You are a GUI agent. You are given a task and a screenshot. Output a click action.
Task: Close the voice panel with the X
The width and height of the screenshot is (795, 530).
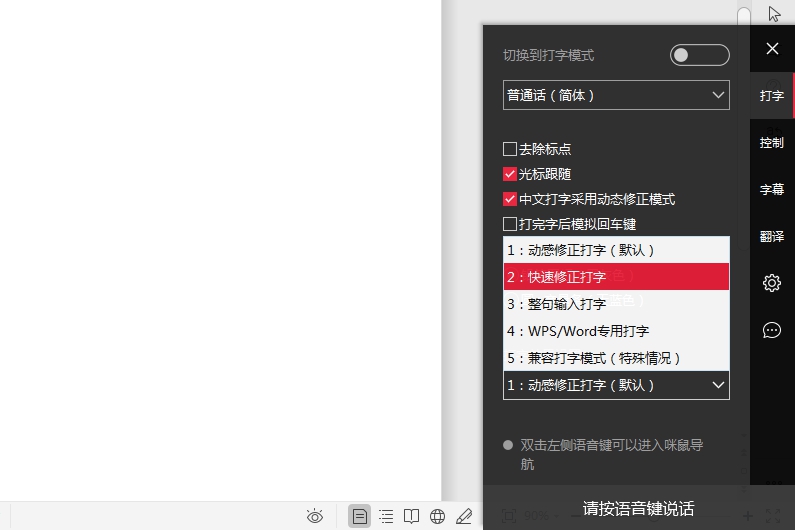tap(772, 48)
